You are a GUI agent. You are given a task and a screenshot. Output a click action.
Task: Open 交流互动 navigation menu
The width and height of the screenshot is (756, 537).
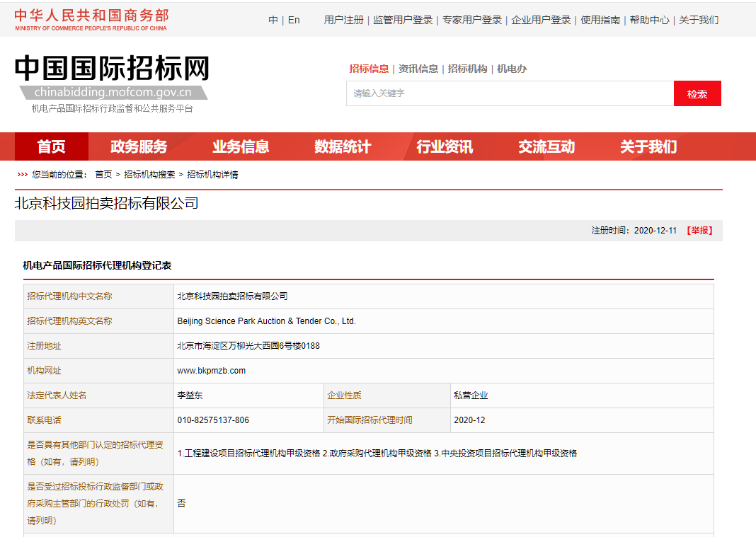(546, 146)
